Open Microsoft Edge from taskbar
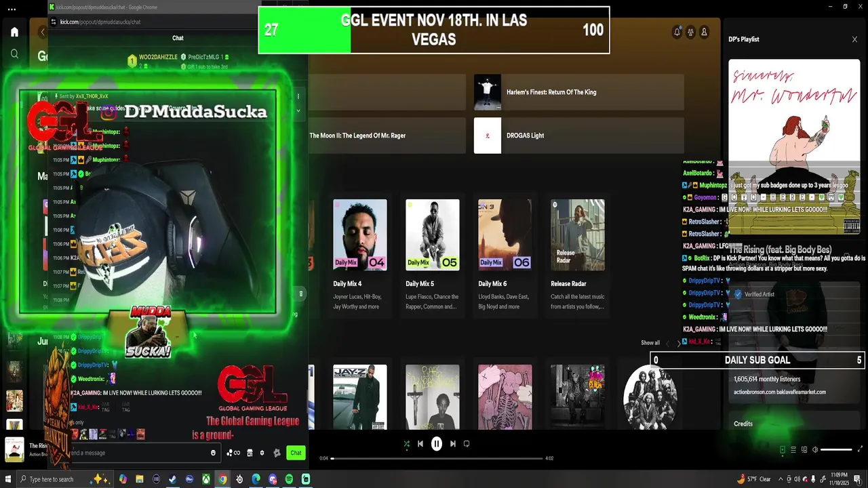Screen dimensions: 868x488 [256, 479]
